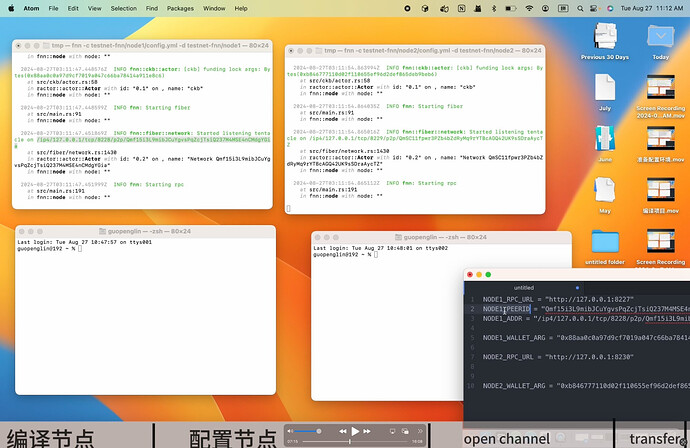This screenshot has width=690, height=448.
Task: Toggle picture-in-picture in video player
Action: tap(405, 431)
